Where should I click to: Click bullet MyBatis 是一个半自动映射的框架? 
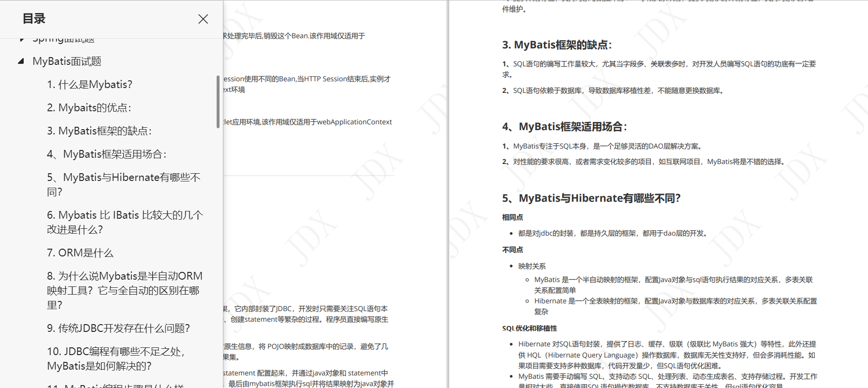tap(674, 285)
